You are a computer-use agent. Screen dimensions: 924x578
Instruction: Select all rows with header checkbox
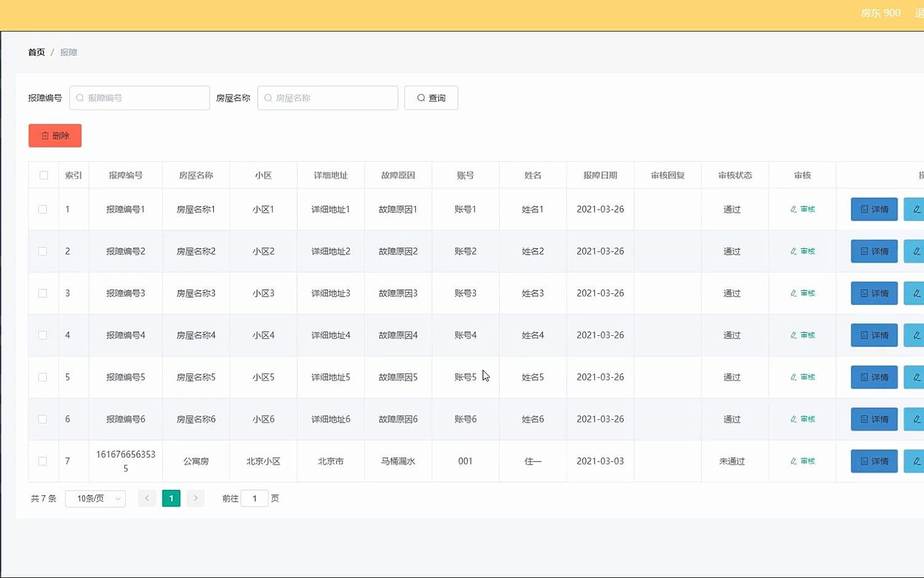[x=44, y=176]
